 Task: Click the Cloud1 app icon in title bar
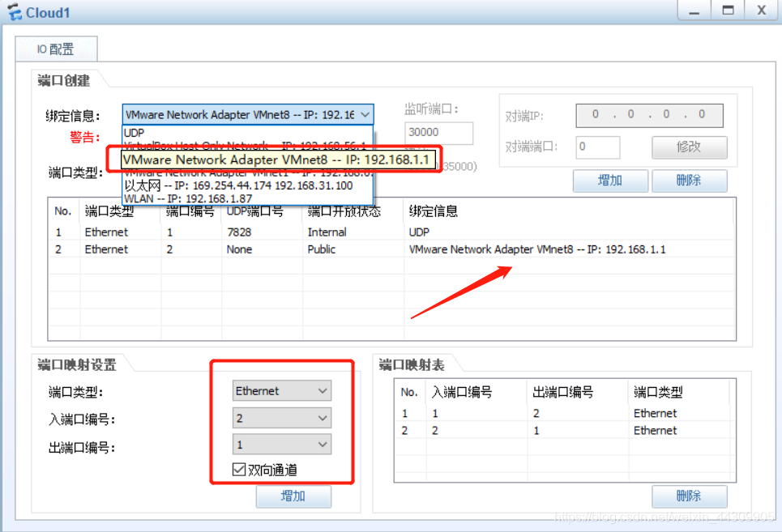point(14,11)
